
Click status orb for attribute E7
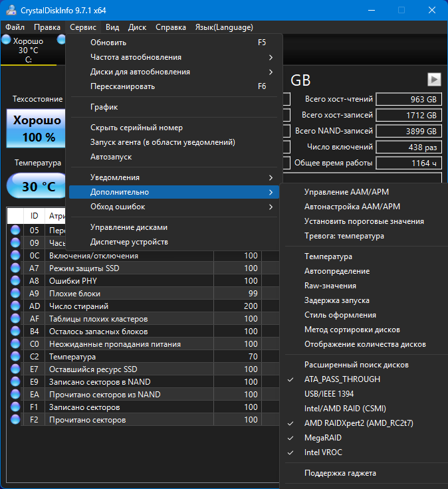(x=15, y=369)
